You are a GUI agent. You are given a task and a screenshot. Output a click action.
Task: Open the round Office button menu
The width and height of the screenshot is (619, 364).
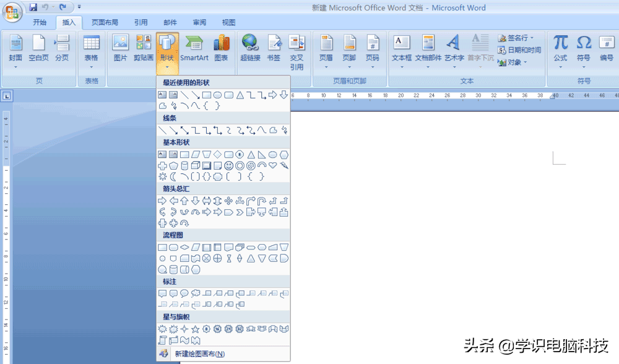[x=12, y=12]
